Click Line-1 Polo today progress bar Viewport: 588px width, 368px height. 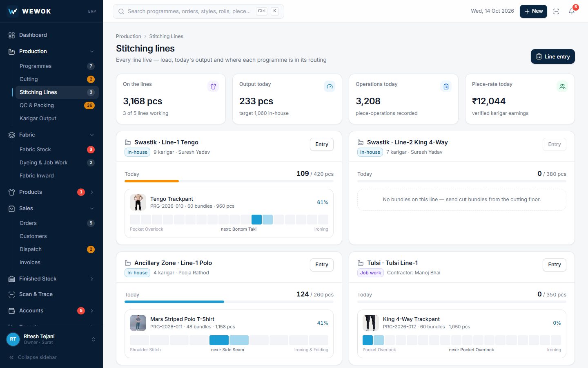(x=229, y=302)
